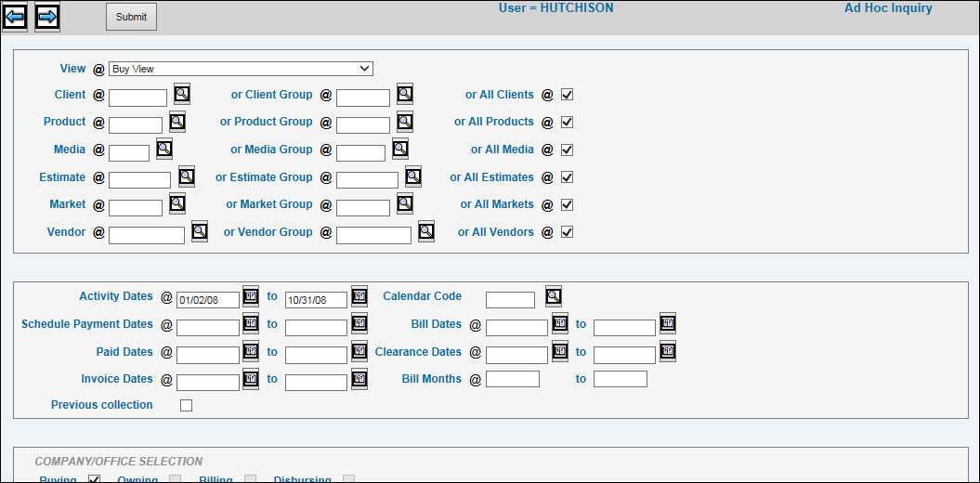The width and height of the screenshot is (980, 483).
Task: Click the Paid Dates start input field
Action: coord(207,355)
